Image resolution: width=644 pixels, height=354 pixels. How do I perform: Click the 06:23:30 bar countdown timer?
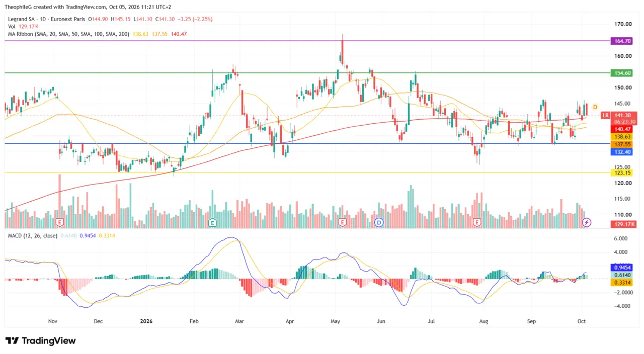pyautogui.click(x=623, y=122)
